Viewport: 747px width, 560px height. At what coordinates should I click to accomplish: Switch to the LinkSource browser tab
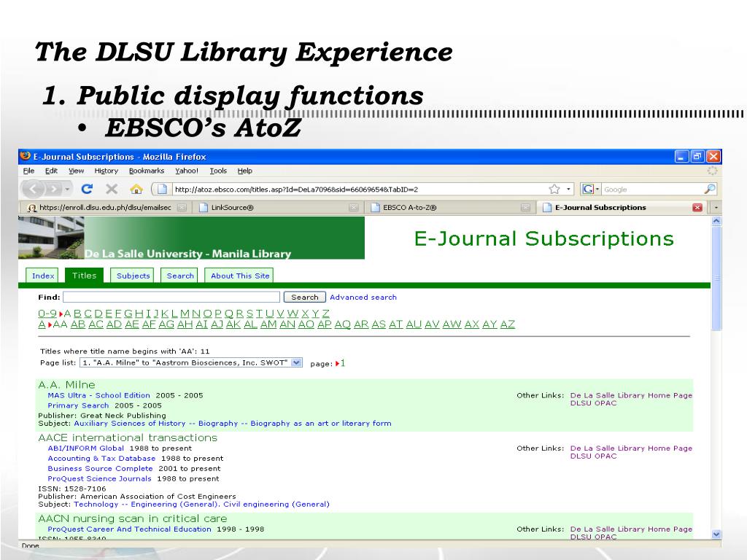point(278,208)
